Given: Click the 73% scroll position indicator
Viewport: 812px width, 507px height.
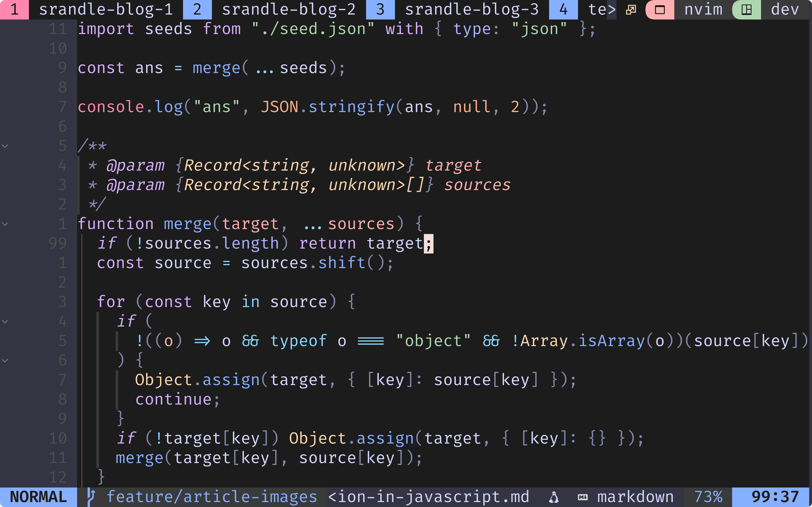Looking at the screenshot, I should pos(708,497).
